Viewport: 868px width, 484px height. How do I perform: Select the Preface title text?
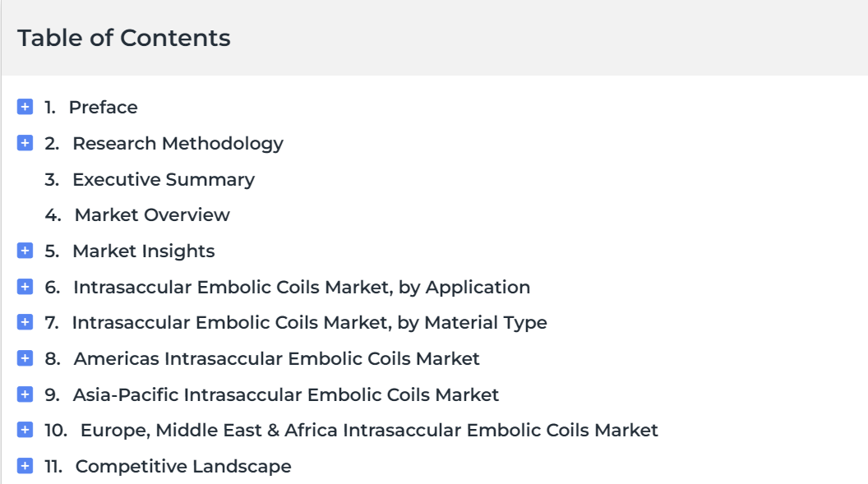click(x=103, y=108)
